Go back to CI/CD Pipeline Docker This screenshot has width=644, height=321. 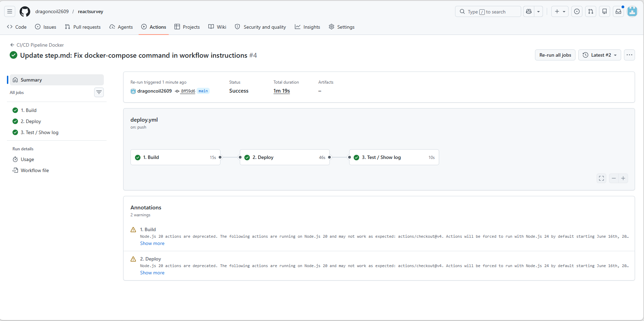[x=37, y=45]
